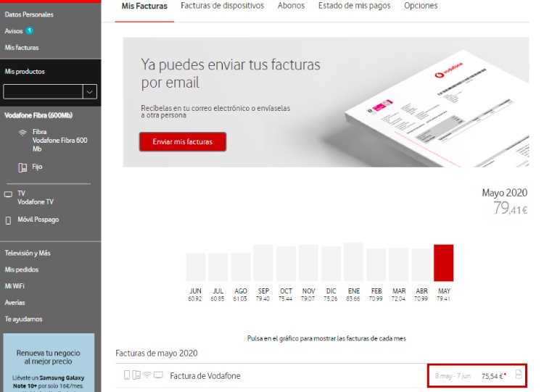Open Fibra Vodafone Fibra 600 Mb item
The height and width of the screenshot is (392, 544).
point(59,141)
